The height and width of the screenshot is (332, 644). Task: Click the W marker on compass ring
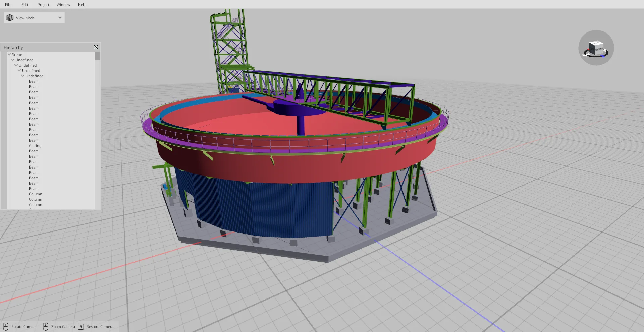coord(586,55)
